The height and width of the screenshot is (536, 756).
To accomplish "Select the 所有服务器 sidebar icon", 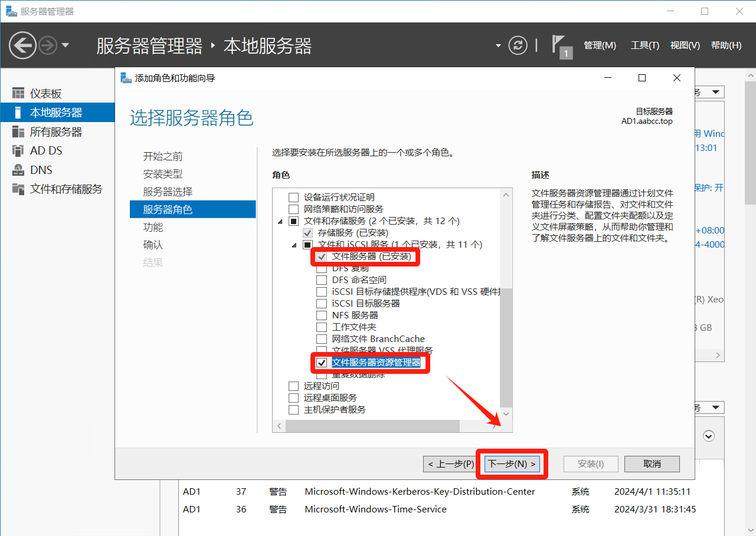I will [x=18, y=132].
